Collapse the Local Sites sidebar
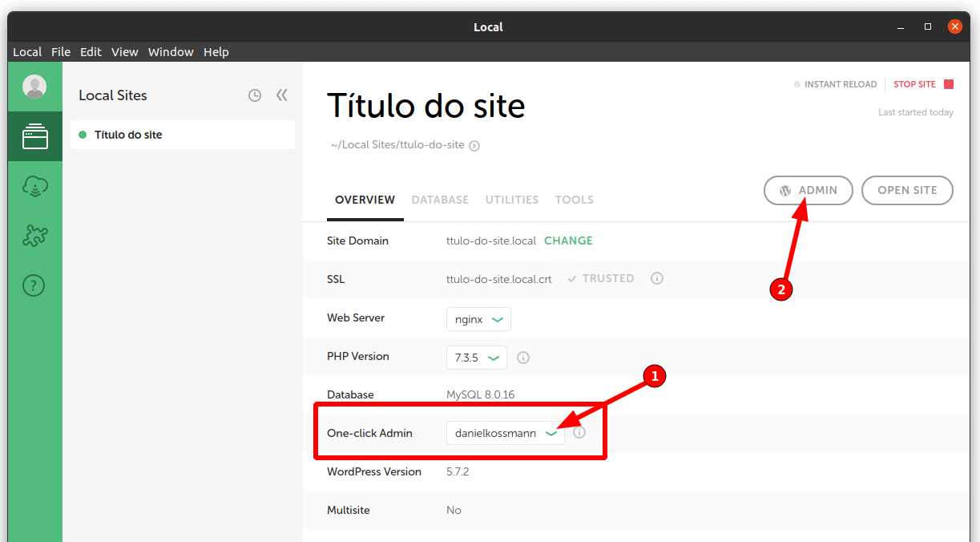Screen dimensions: 980x542 coord(281,95)
